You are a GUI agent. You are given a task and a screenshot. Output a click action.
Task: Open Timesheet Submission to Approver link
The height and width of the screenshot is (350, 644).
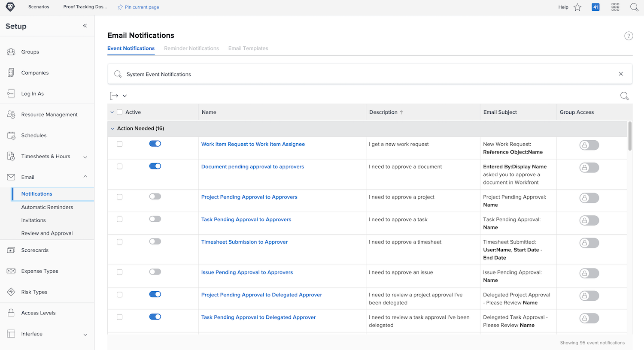pos(244,242)
